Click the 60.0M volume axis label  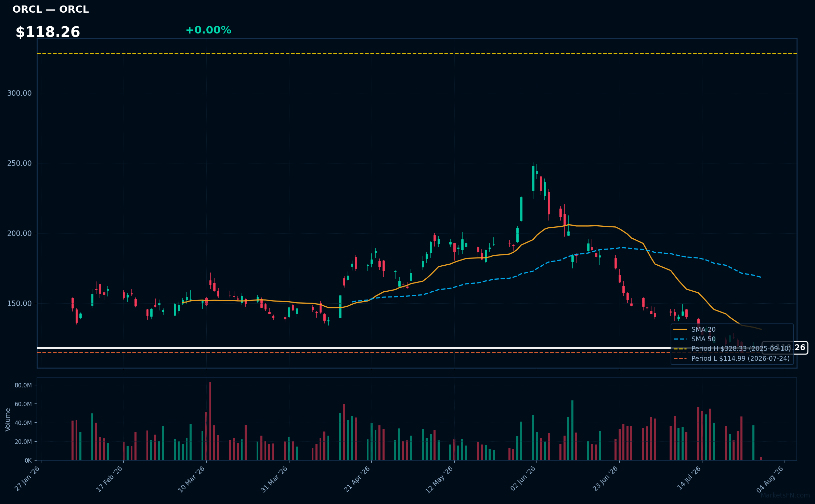tap(23, 404)
